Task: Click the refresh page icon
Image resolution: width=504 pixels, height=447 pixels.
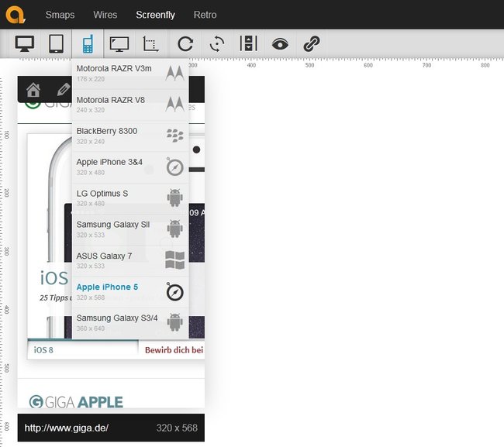Action: (185, 44)
